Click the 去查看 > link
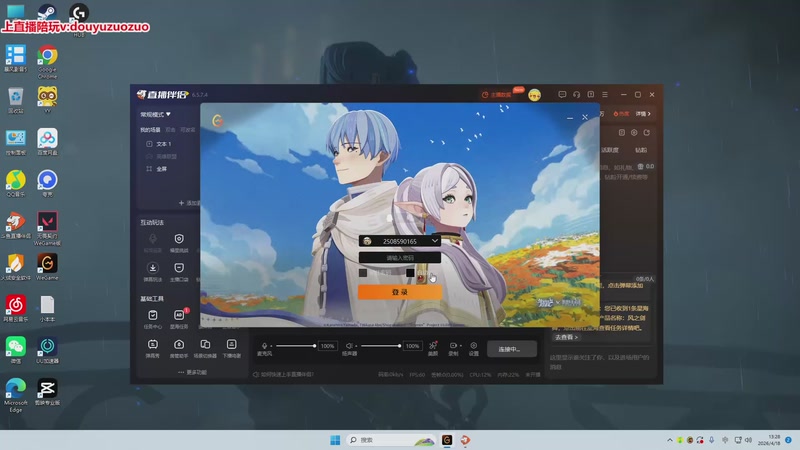 (566, 337)
